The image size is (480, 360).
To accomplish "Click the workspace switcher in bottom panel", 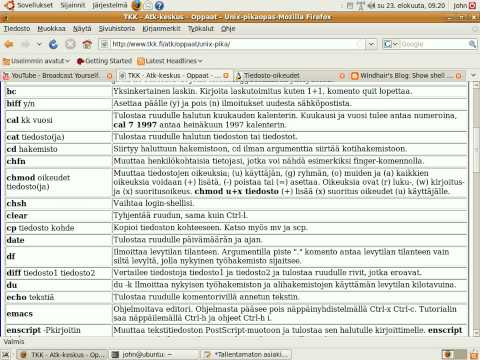I will click(454, 355).
